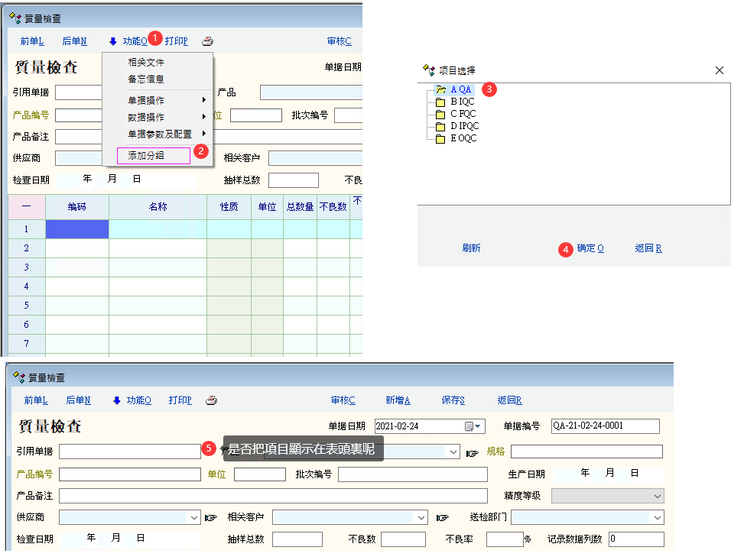Viewport: 744px width, 560px height.
Task: Click the printer icon in the bottom window toolbar
Action: (212, 400)
